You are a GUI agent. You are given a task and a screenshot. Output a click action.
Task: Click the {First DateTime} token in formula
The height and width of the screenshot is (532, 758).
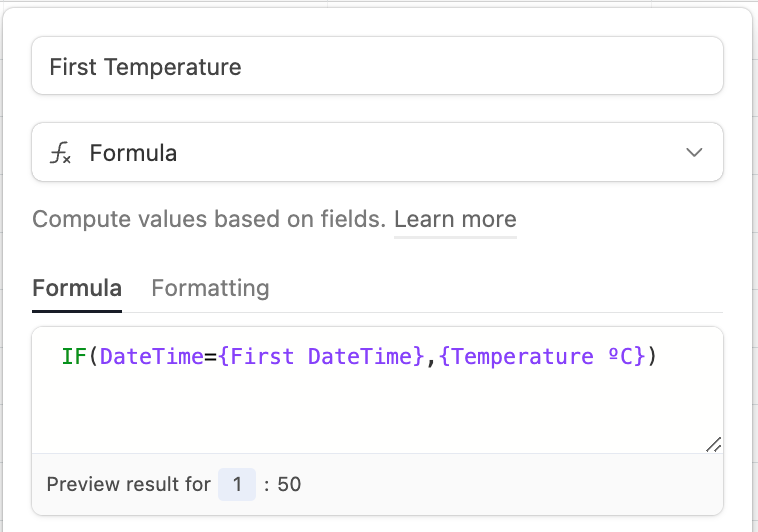[x=321, y=356]
